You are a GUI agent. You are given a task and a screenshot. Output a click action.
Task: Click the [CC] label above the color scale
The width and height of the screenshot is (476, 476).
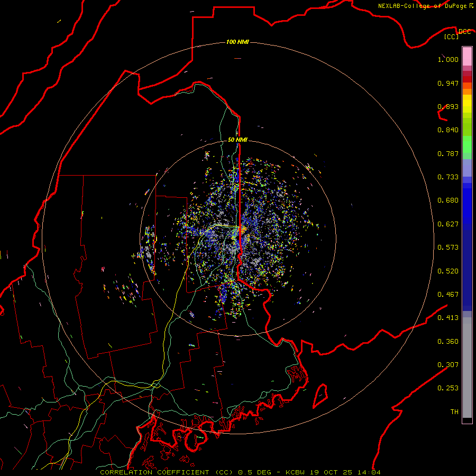pos(452,36)
